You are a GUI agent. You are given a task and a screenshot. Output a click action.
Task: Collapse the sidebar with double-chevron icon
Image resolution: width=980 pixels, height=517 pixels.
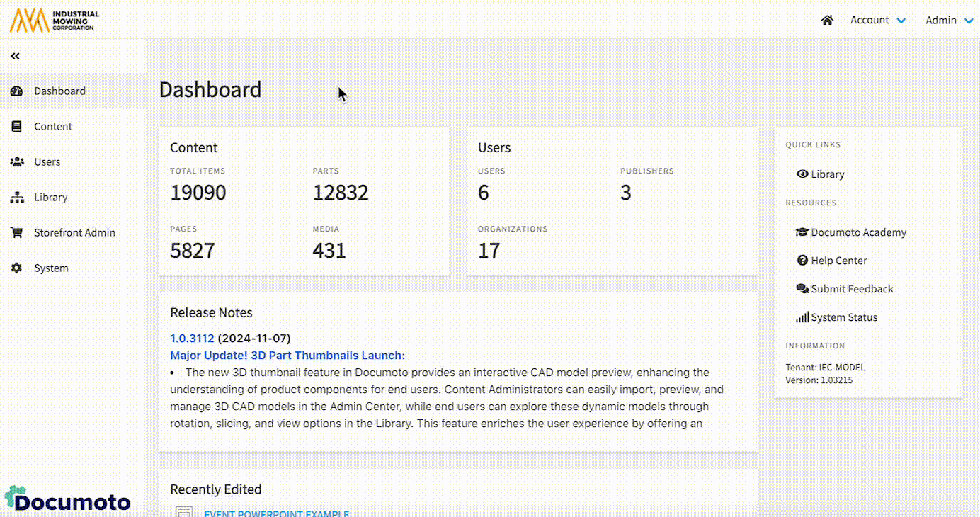click(x=15, y=56)
